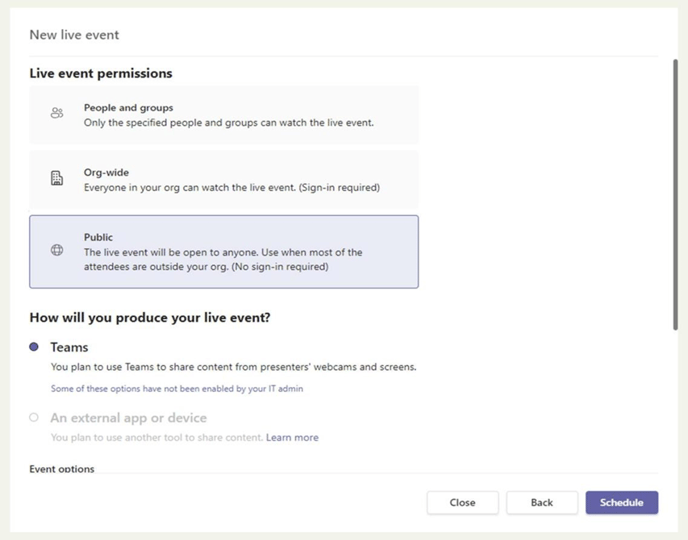This screenshot has width=688, height=540.
Task: Click the 'Everyone in your org' description text
Action: click(x=231, y=187)
